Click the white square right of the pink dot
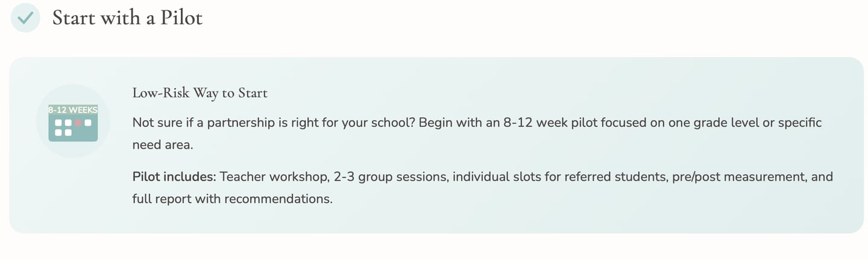 coord(88,123)
